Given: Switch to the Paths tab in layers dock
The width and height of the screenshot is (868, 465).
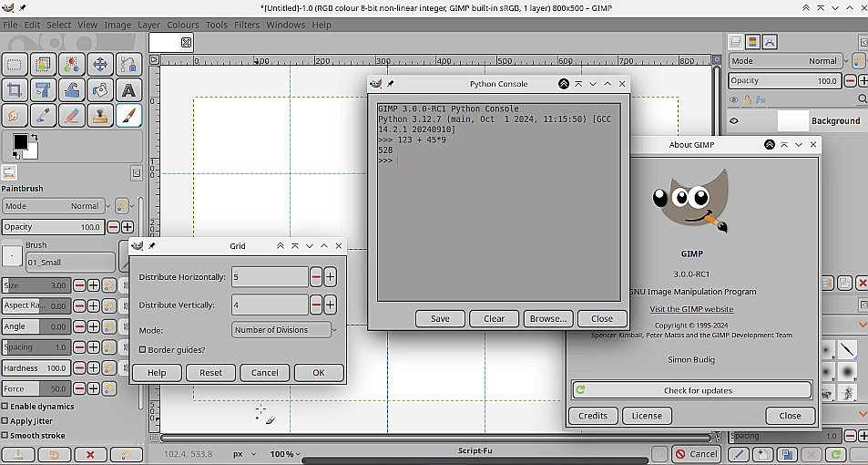Looking at the screenshot, I should pyautogui.click(x=770, y=42).
